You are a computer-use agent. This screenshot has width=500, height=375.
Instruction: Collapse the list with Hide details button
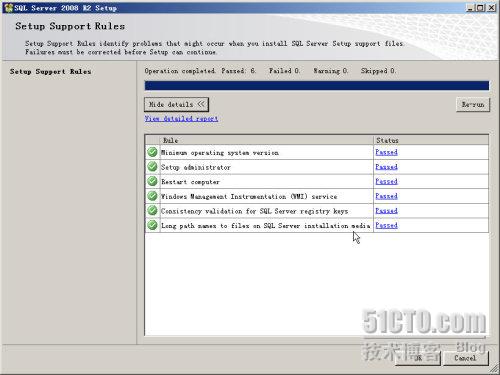coord(176,104)
